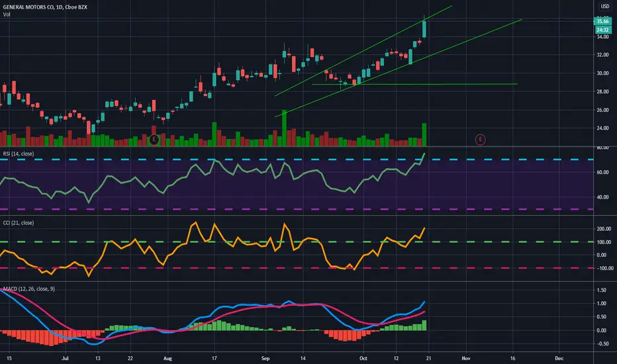The image size is (617, 364).
Task: Click the 34.00 price axis label
Action: tap(602, 37)
